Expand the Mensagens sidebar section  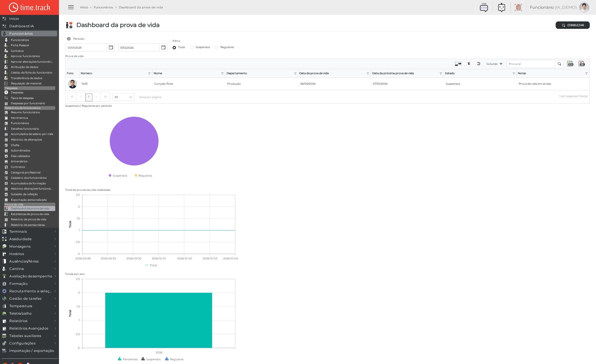pyautogui.click(x=29, y=246)
